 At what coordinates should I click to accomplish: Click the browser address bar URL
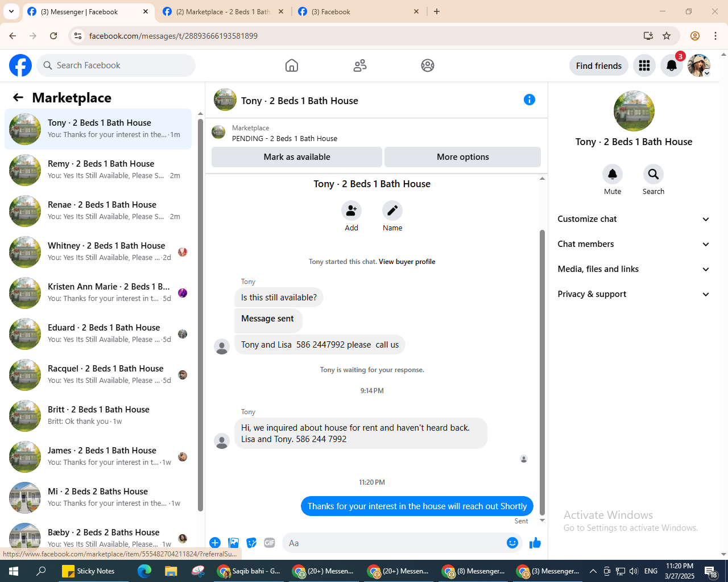[x=173, y=36]
